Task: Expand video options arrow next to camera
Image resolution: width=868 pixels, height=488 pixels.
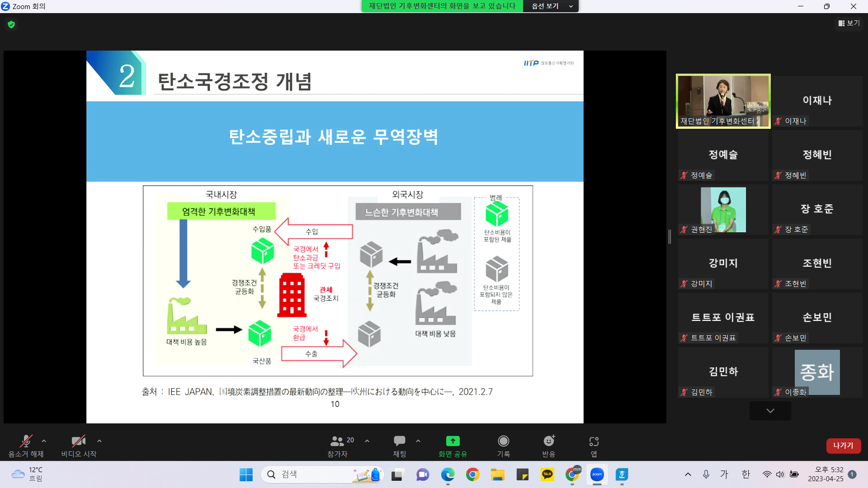Action: pyautogui.click(x=99, y=441)
